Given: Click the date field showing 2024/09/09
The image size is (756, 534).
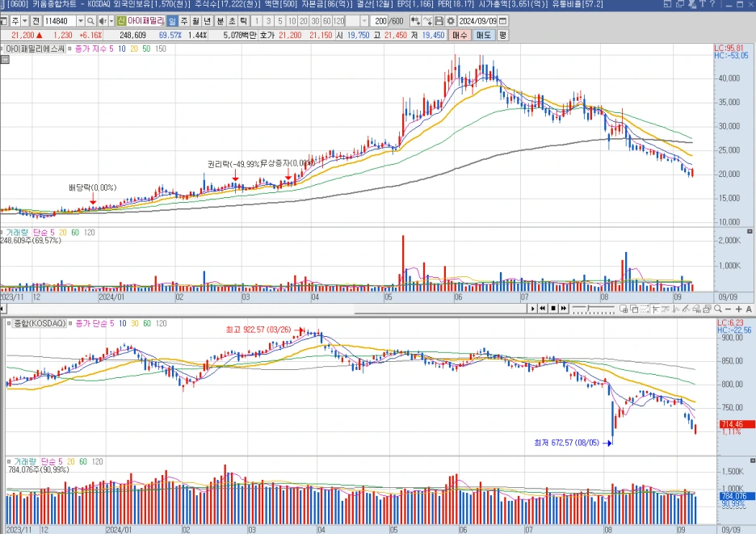Looking at the screenshot, I should click(477, 21).
